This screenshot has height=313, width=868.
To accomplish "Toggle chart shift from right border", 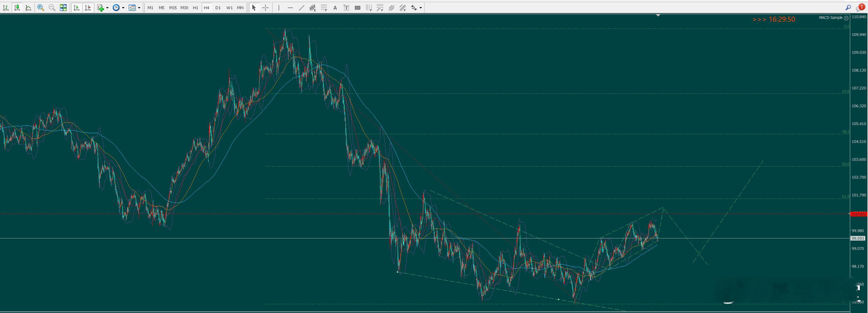I will [88, 7].
